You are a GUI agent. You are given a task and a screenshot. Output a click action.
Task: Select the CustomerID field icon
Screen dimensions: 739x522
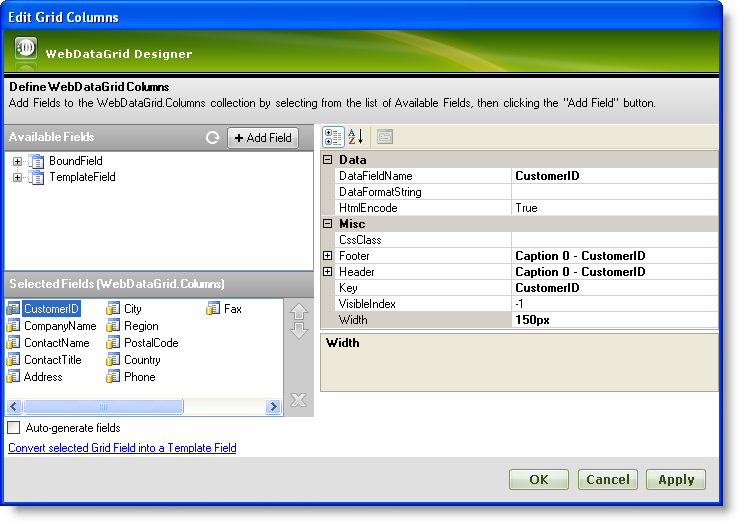[x=14, y=309]
